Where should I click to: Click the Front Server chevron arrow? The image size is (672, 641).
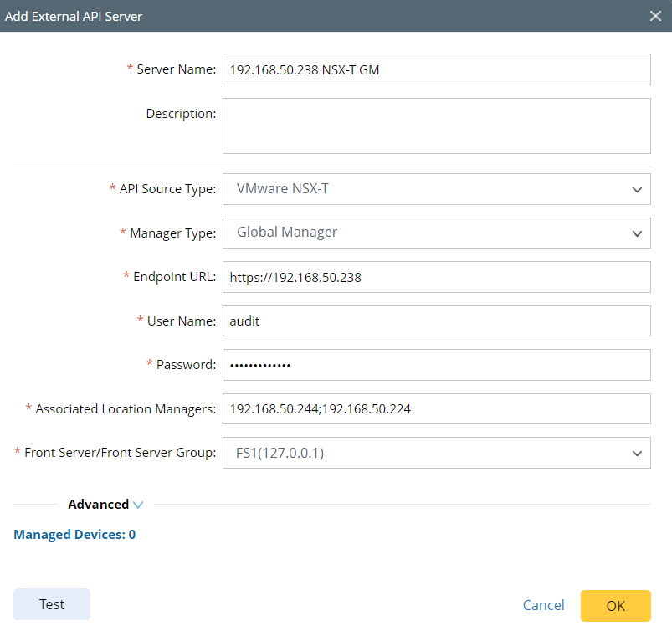coord(637,454)
